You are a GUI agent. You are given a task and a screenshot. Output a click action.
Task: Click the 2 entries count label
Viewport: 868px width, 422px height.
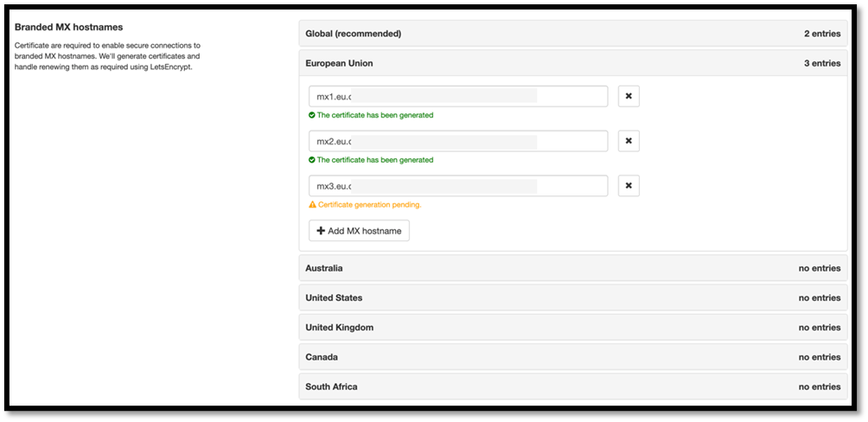[x=822, y=34]
